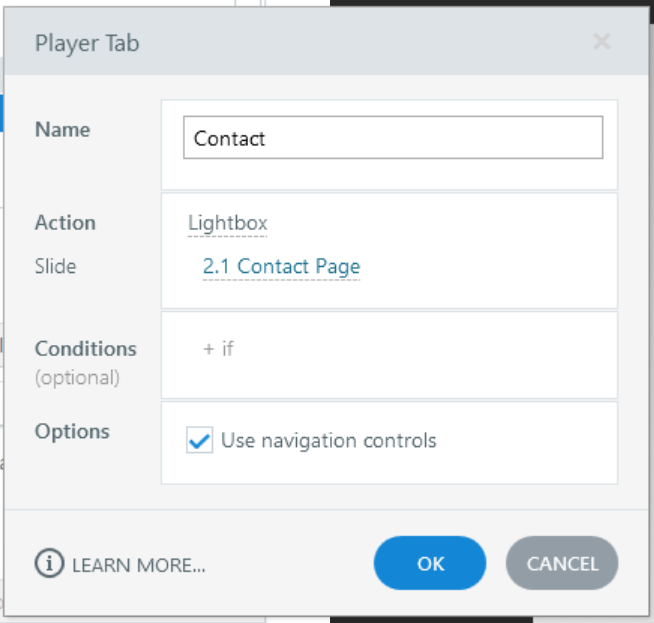Toggle the Use navigation controls checkbox
This screenshot has width=654, height=623.
point(200,440)
